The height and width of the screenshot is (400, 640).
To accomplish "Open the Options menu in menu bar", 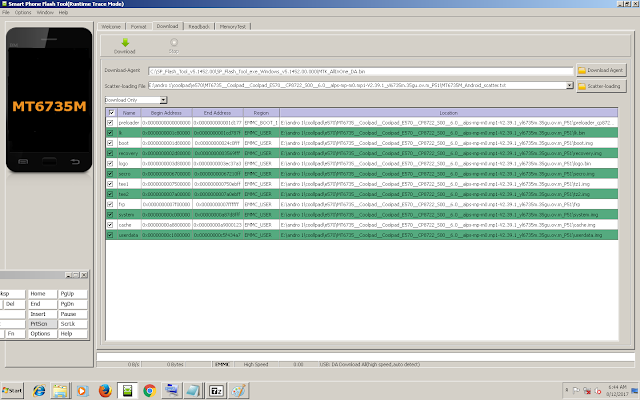I will 23,13.
